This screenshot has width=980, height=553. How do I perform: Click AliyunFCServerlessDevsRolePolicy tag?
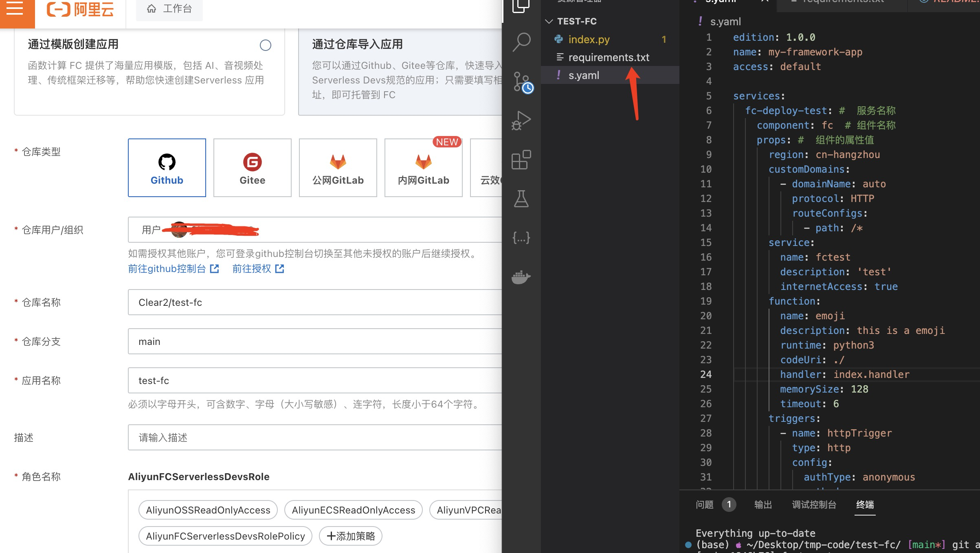point(225,536)
